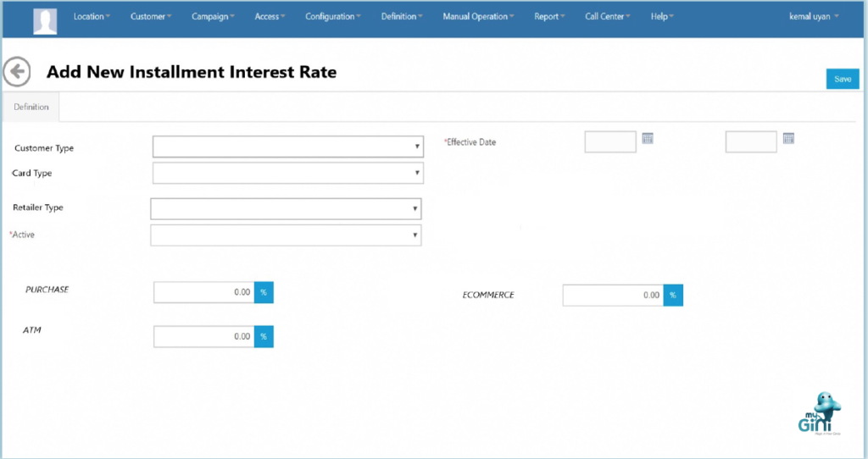
Task: Open the Definition menu in navbar
Action: click(x=401, y=17)
